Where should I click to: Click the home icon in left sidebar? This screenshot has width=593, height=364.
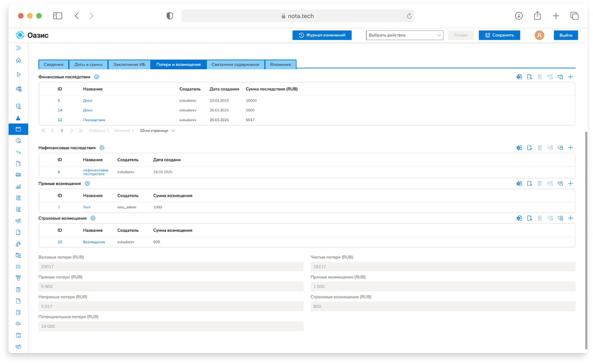click(19, 60)
